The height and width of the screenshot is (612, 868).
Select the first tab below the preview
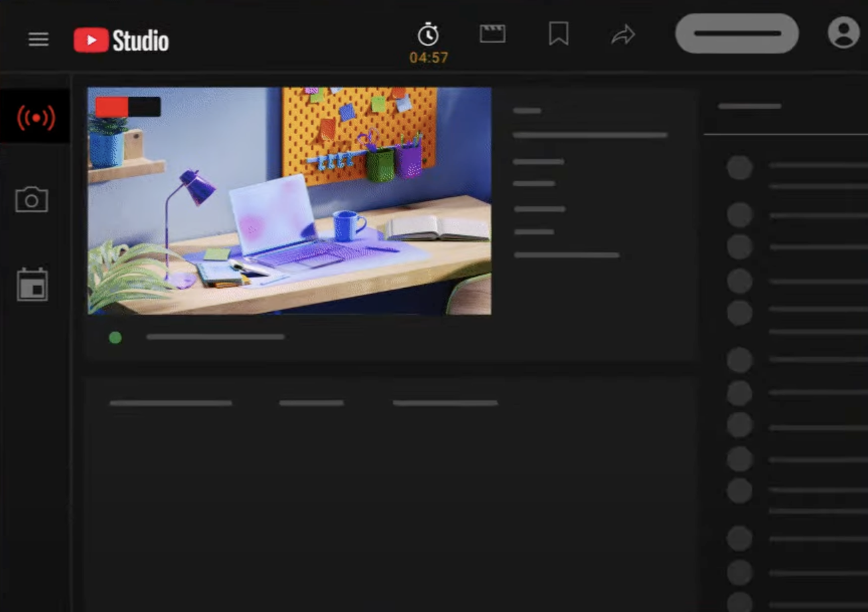(x=171, y=403)
